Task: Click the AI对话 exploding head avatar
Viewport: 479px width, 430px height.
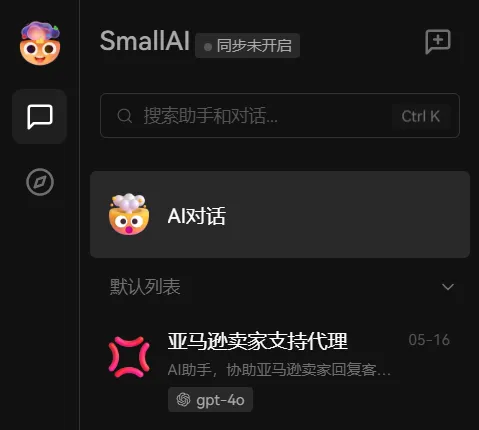Action: (129, 214)
